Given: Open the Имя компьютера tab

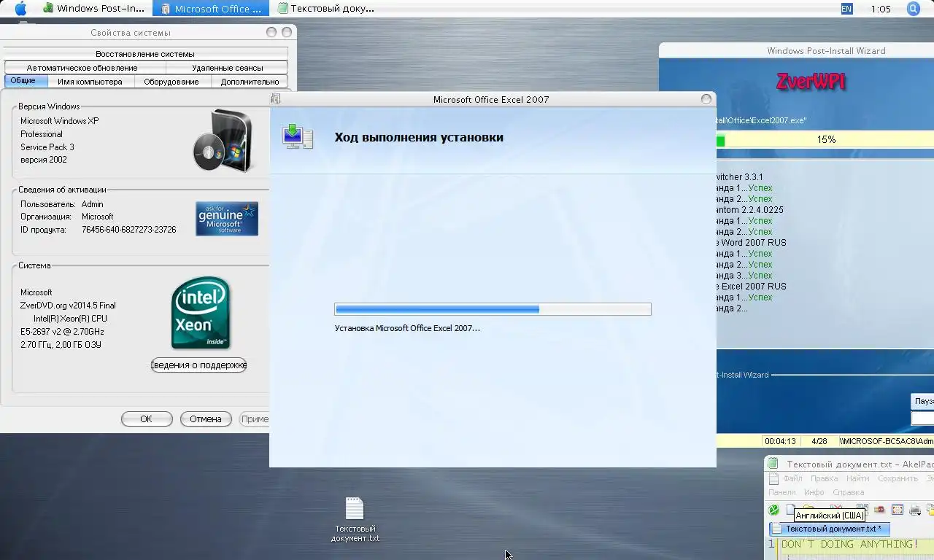Looking at the screenshot, I should click(x=90, y=82).
